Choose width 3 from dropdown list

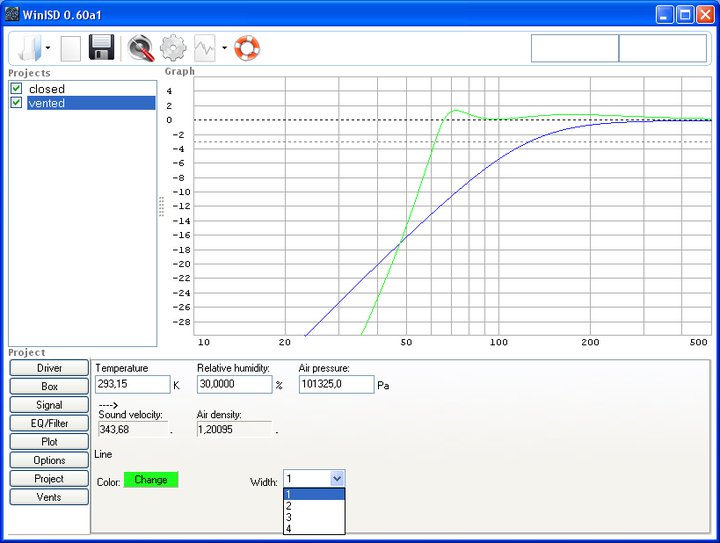click(x=314, y=517)
